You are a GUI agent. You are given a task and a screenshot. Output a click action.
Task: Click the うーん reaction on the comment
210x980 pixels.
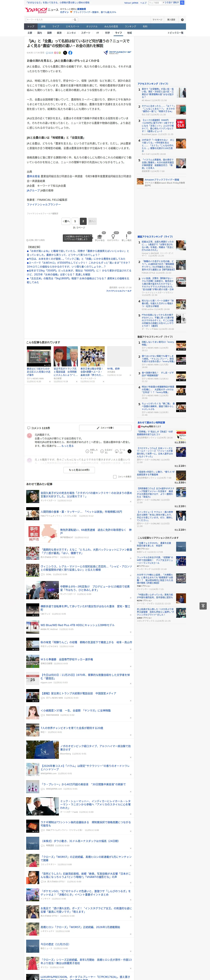(x=117, y=451)
